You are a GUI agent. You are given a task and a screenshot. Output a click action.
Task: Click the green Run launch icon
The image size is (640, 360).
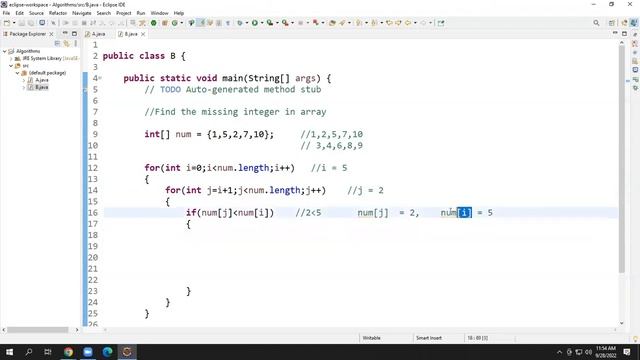255,23
